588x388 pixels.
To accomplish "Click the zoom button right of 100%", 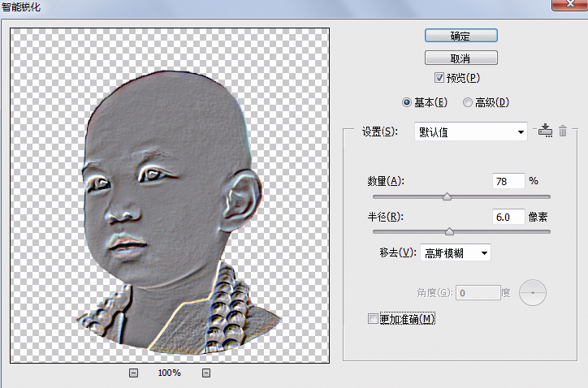I will (x=206, y=373).
